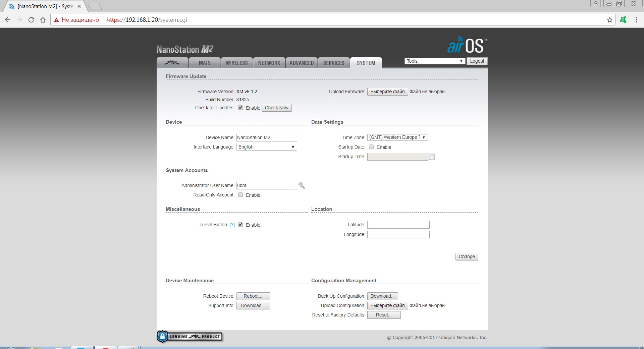The height and width of the screenshot is (349, 644).
Task: Select the SYSTEM tab
Action: click(366, 63)
